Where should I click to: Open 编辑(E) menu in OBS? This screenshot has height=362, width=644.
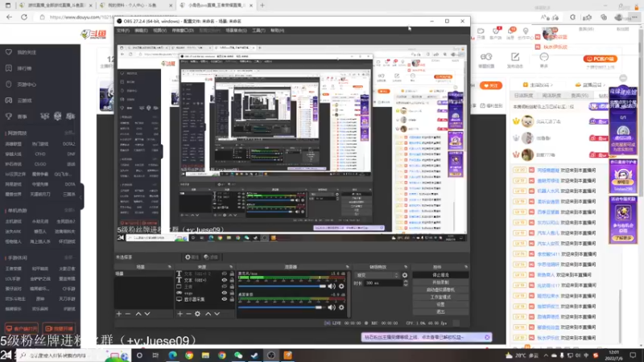(141, 31)
